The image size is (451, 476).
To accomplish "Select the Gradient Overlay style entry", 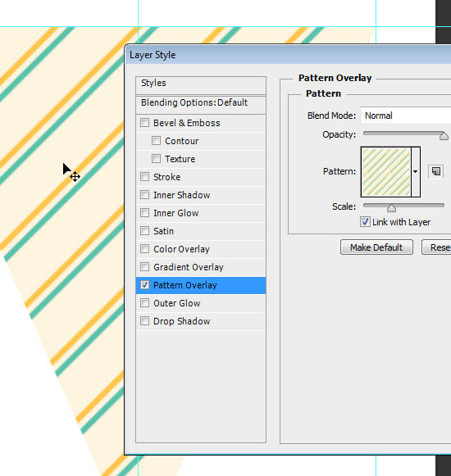I will coord(201,267).
